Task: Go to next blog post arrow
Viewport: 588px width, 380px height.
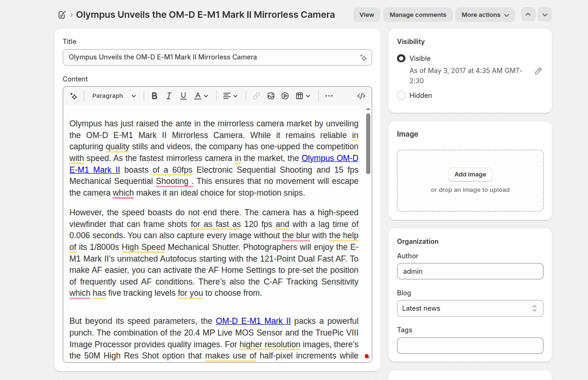Action: click(544, 15)
